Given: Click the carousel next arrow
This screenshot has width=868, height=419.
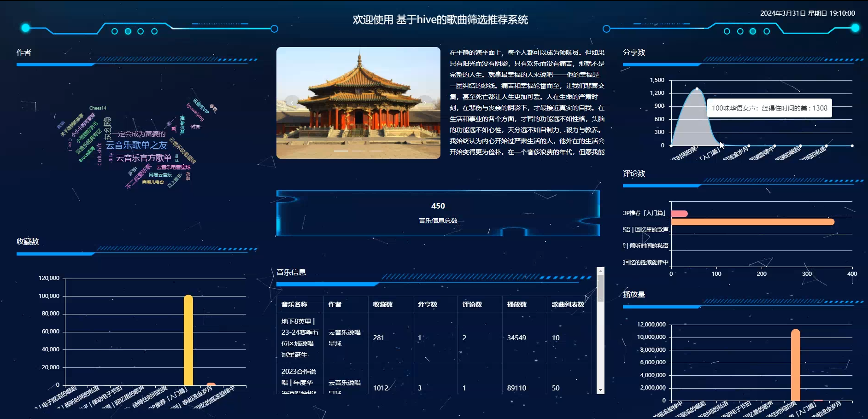Looking at the screenshot, I should point(425,103).
